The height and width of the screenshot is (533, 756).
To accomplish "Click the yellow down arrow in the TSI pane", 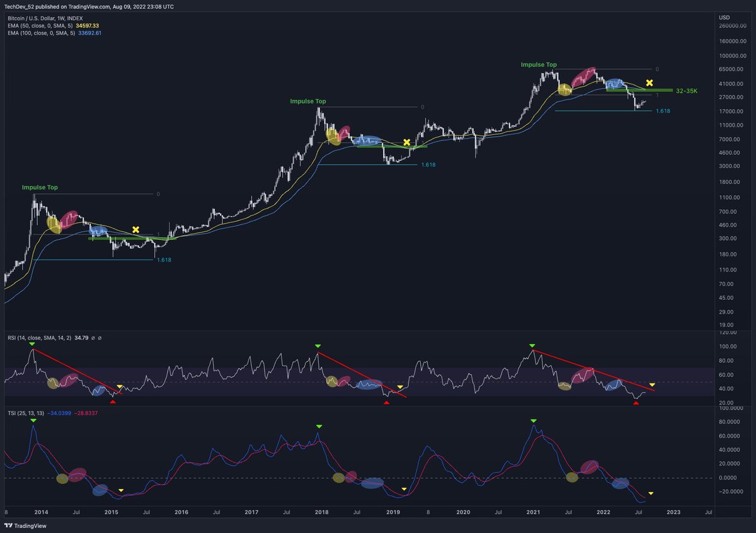I will coord(651,491).
